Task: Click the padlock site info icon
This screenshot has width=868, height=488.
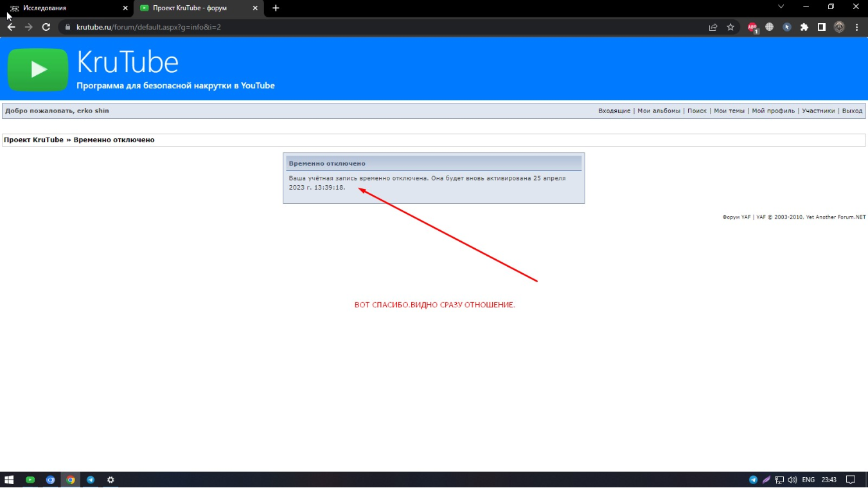Action: click(x=67, y=28)
